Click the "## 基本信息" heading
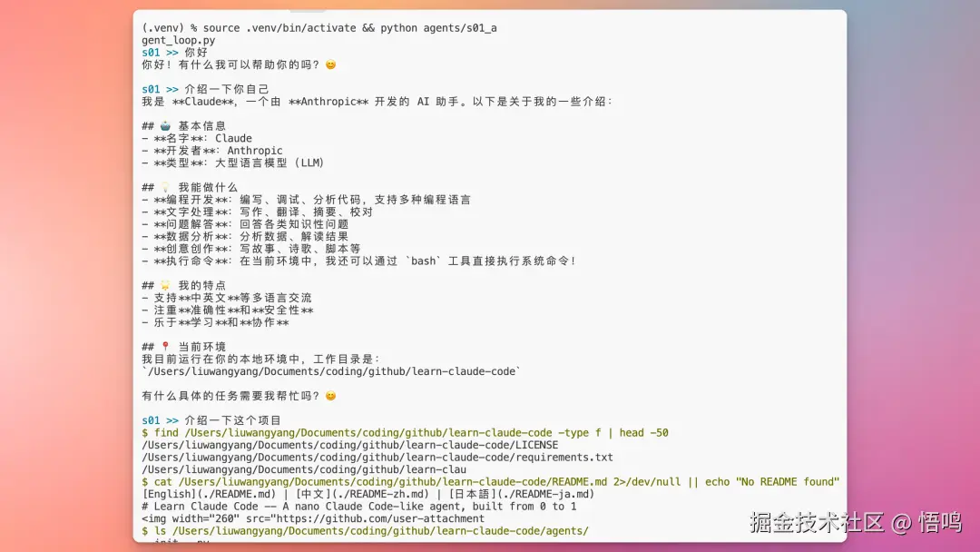The height and width of the screenshot is (552, 980). click(x=183, y=126)
